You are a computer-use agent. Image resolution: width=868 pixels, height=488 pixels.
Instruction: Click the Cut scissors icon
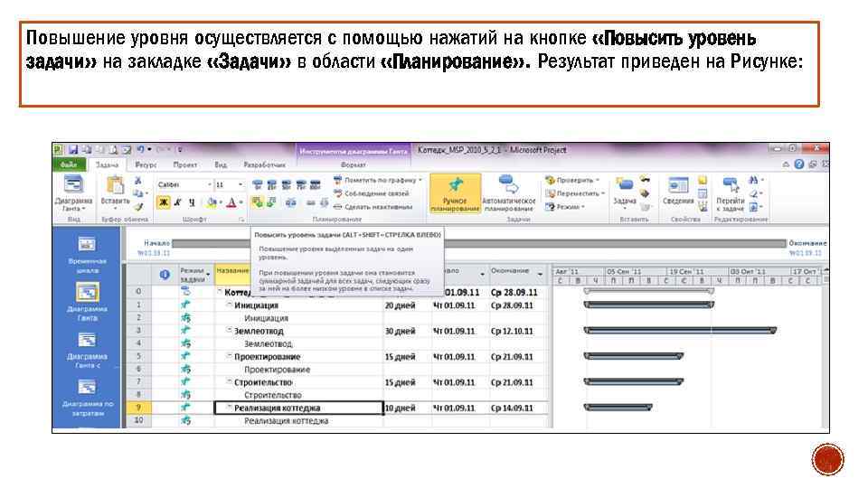pos(137,181)
